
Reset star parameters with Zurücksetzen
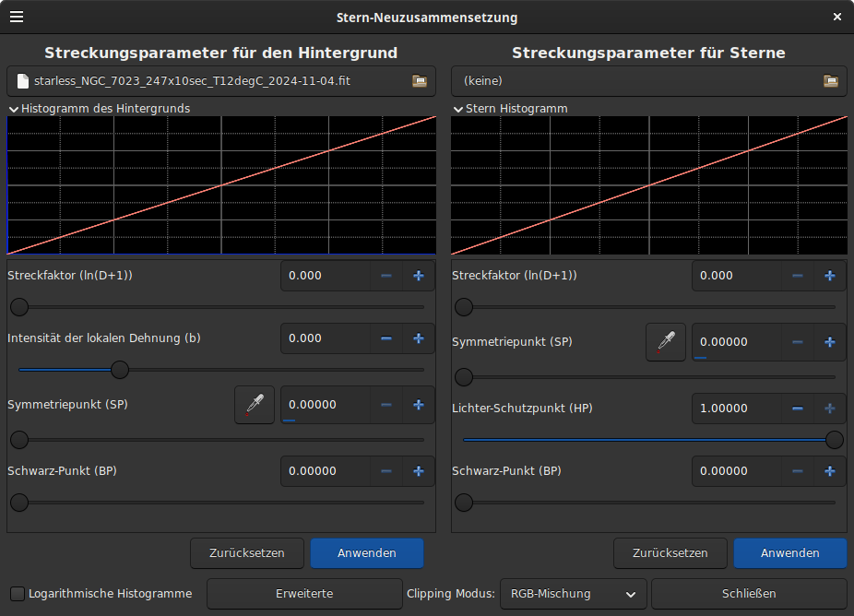[670, 553]
